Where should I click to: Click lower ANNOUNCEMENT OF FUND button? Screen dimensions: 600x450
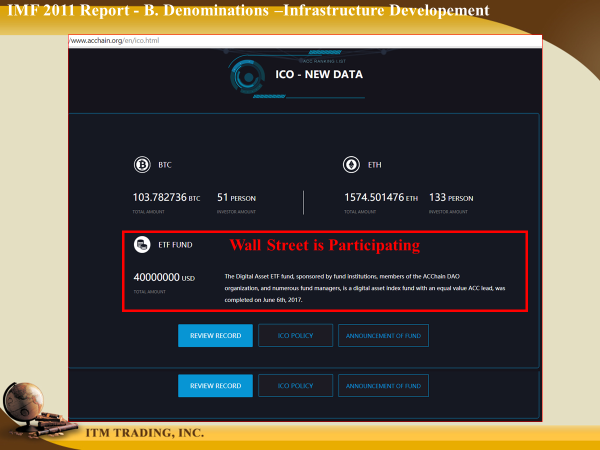pos(383,386)
